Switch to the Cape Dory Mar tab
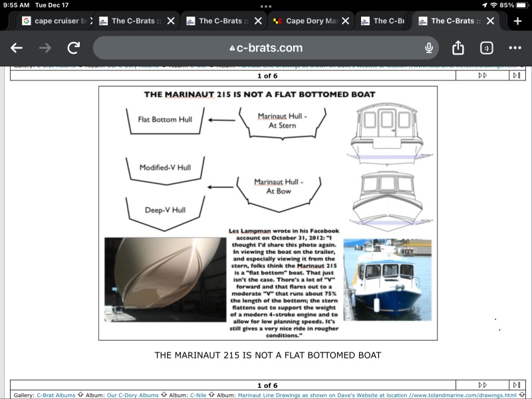The width and height of the screenshot is (532, 399). 311,21
